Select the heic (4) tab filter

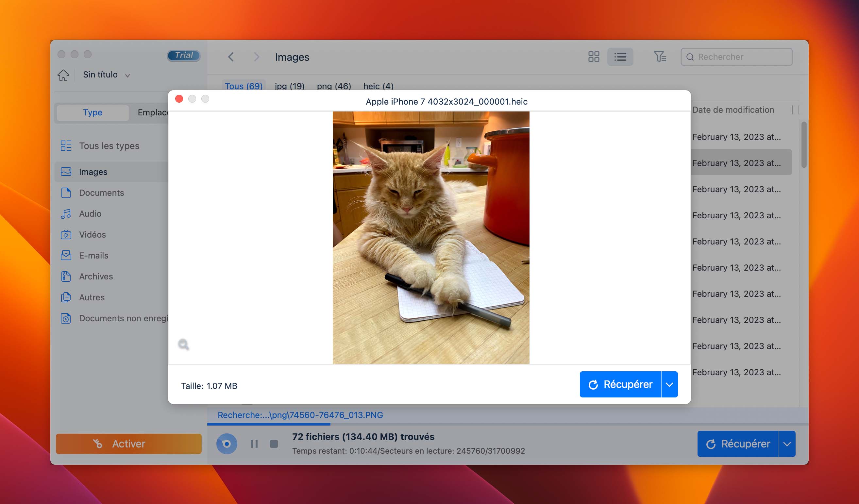(379, 86)
